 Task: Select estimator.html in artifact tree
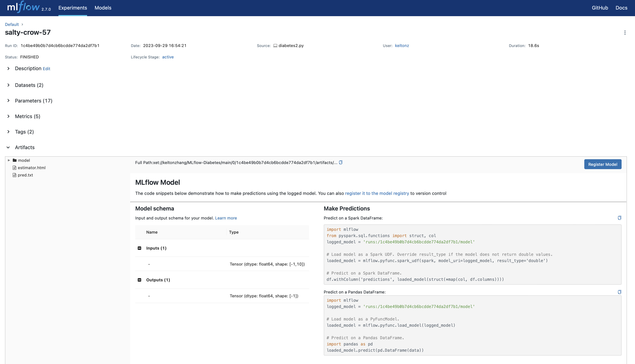click(32, 168)
